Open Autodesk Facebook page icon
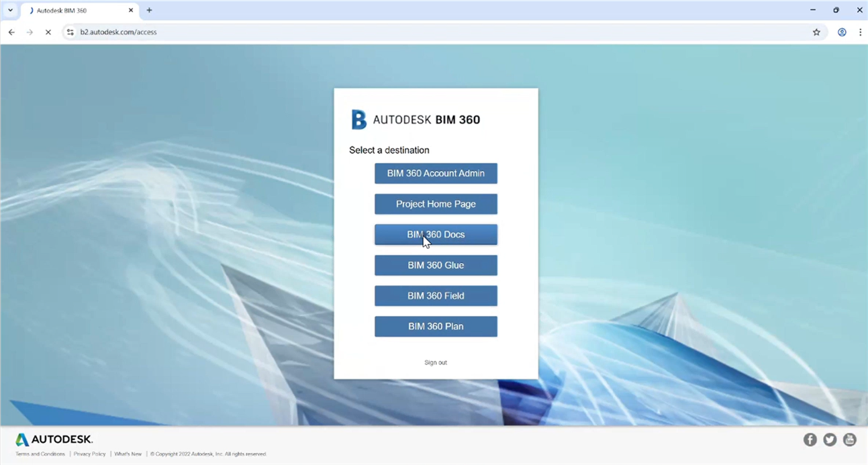868x465 pixels. [x=810, y=440]
